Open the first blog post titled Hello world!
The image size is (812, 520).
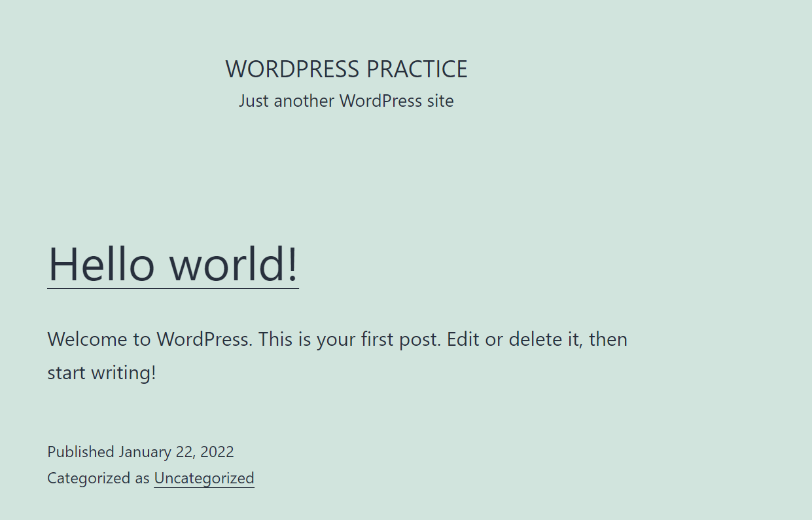[172, 265]
